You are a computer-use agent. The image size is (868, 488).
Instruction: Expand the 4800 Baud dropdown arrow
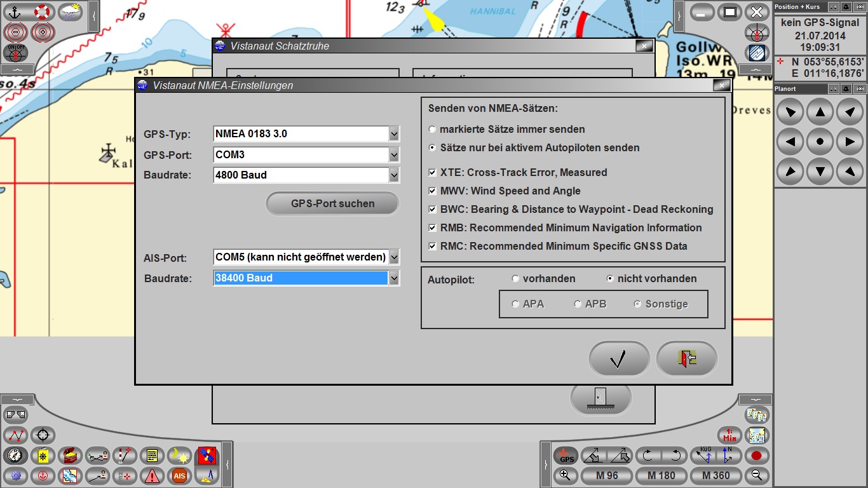pyautogui.click(x=394, y=175)
